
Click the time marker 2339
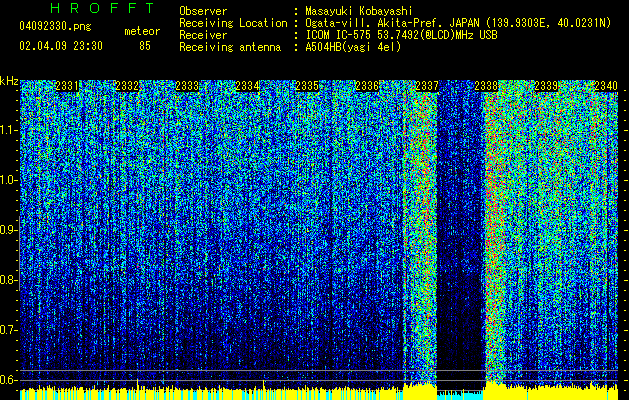546,86
